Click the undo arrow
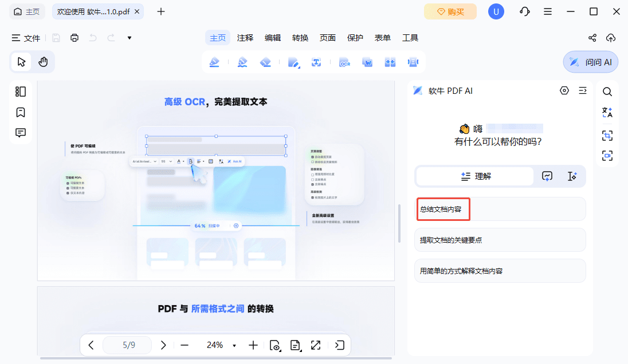Screen dimensions: 628x364 93,38
